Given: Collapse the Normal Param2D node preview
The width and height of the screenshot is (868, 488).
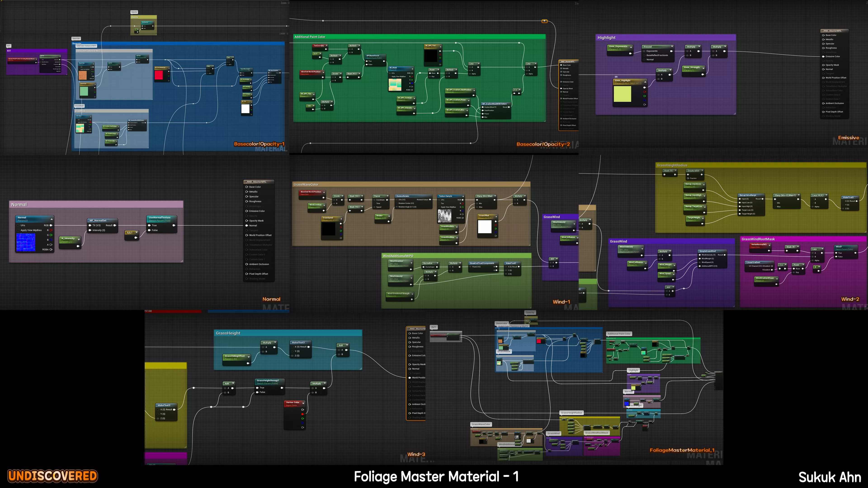Looking at the screenshot, I should (52, 219).
